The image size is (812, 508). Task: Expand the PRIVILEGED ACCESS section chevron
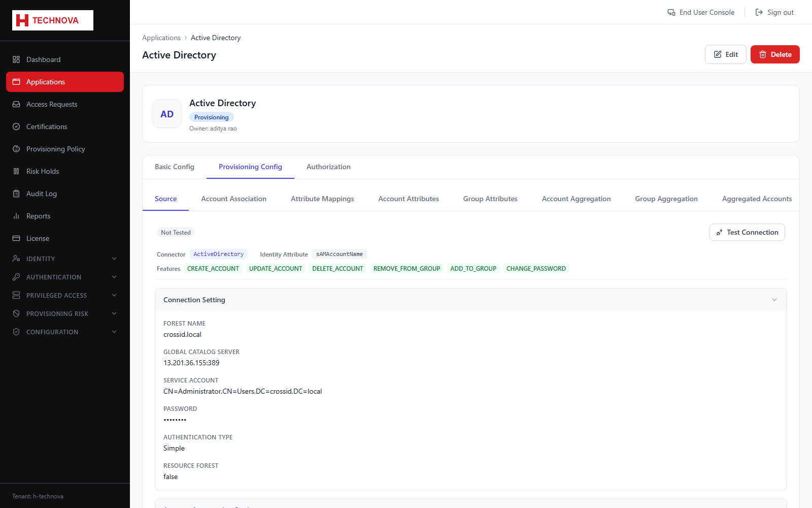point(114,295)
